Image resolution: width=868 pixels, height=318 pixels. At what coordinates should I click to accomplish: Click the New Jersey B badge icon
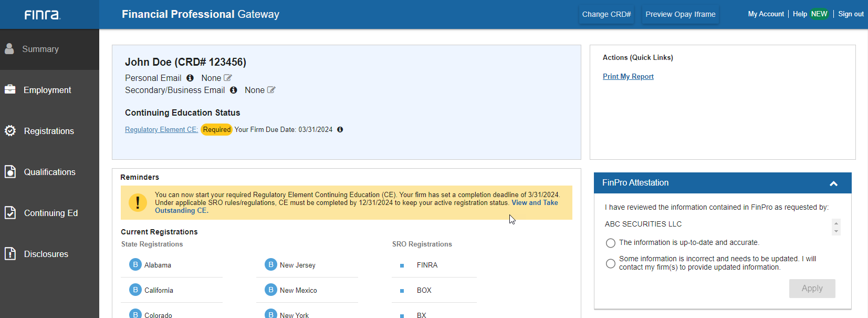click(x=271, y=265)
